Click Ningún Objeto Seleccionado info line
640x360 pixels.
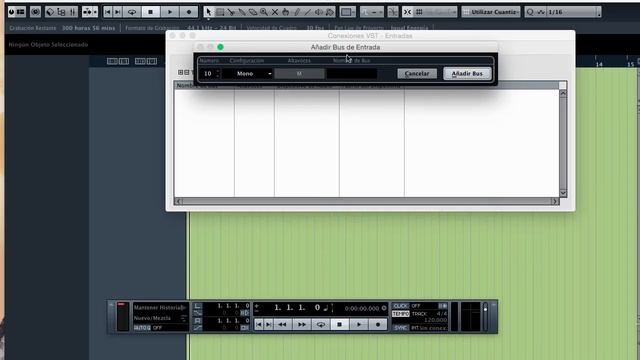(x=48, y=44)
